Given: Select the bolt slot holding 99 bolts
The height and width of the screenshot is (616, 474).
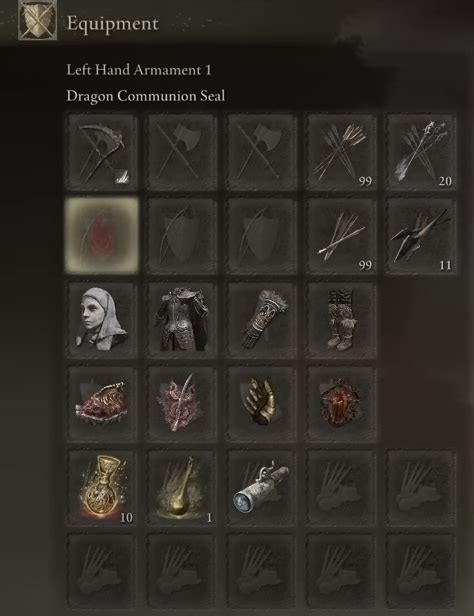Looking at the screenshot, I should (x=341, y=236).
